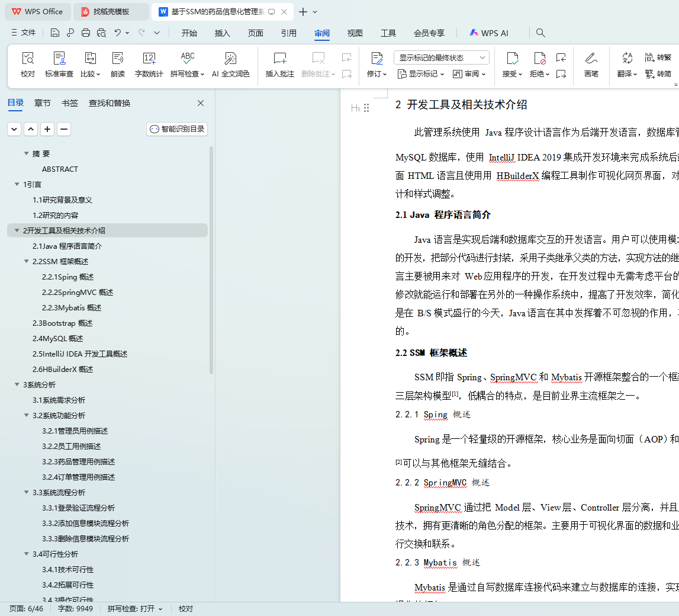This screenshot has height=616, width=679.
Task: Open WPS AI button
Action: click(x=490, y=33)
